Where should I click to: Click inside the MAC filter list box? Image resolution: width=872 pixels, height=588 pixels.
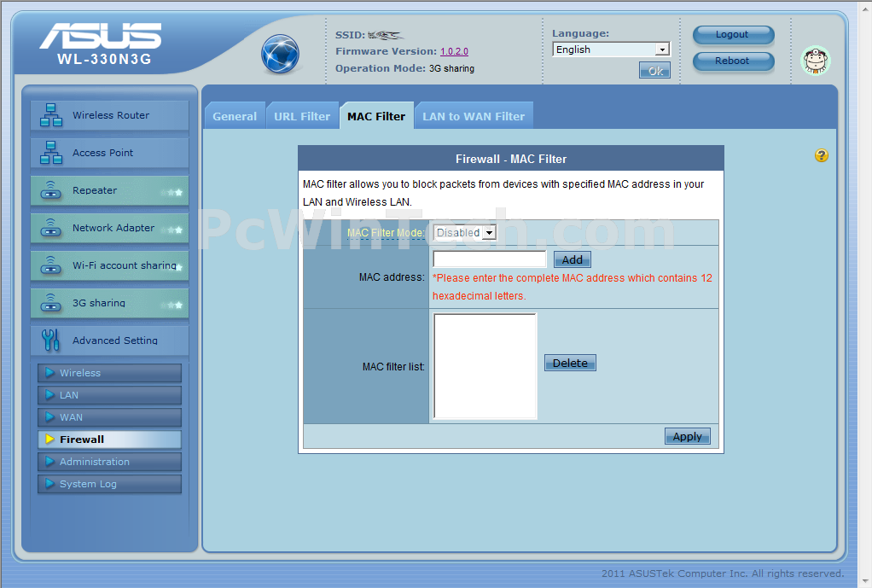(x=485, y=366)
